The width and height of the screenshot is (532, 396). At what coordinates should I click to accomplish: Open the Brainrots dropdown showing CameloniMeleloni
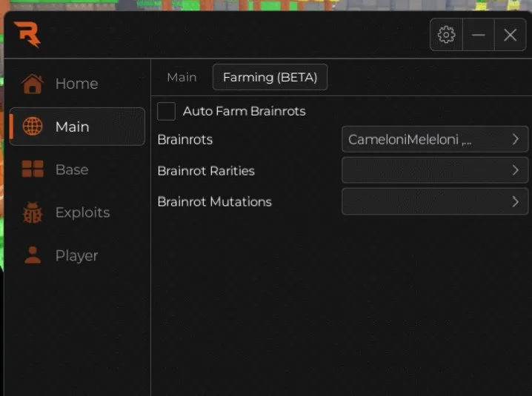click(435, 139)
